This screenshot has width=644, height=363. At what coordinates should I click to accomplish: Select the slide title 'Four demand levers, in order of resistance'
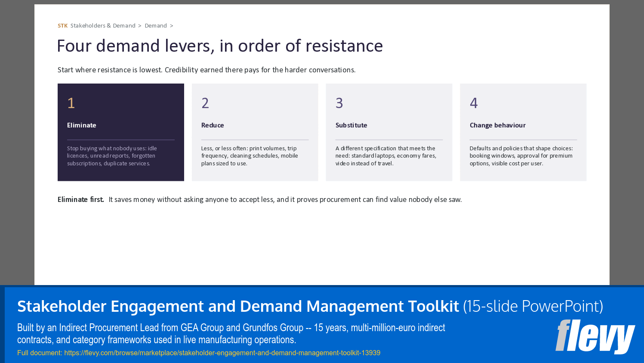pyautogui.click(x=220, y=46)
